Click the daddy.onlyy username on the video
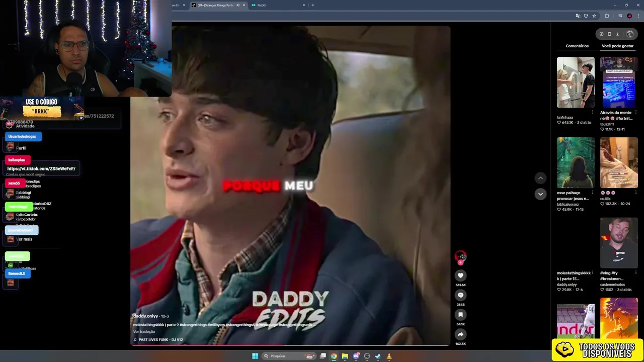This screenshot has height=362, width=644. 145,316
